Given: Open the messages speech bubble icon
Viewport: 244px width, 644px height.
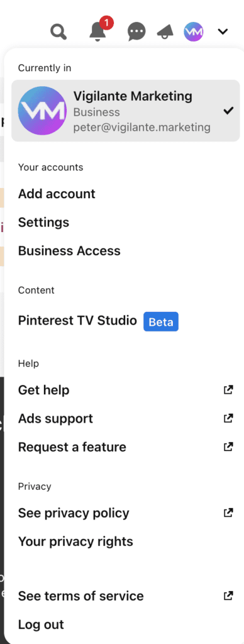Looking at the screenshot, I should point(136,31).
